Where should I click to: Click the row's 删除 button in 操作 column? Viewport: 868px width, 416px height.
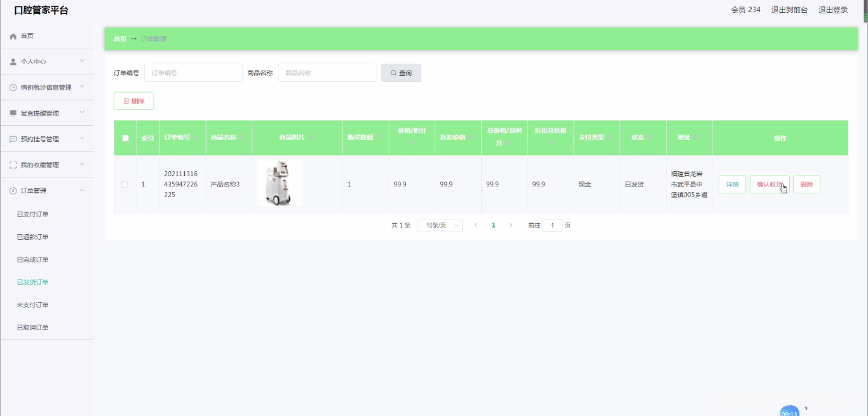[x=806, y=184]
